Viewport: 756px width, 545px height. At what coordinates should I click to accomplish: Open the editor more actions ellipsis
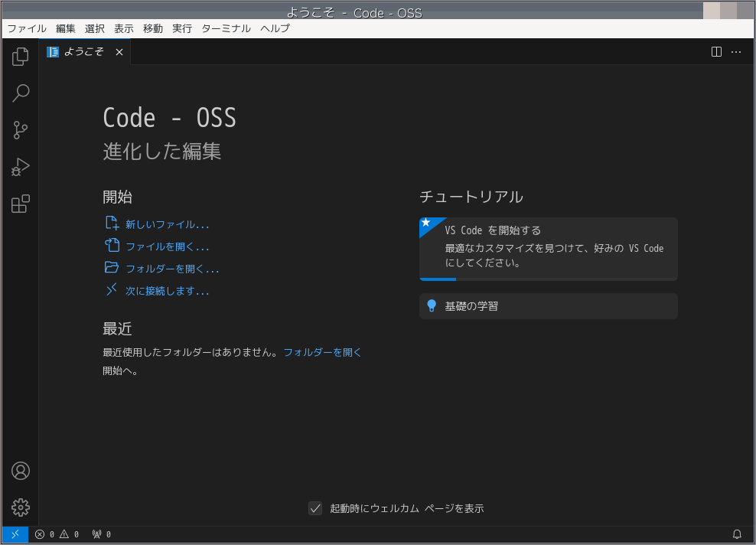(736, 51)
